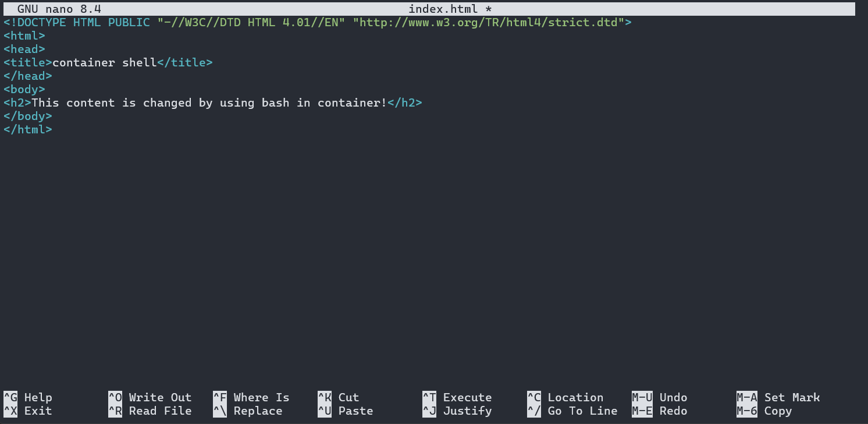Select the ^/ Go To Line shortcut
The width and height of the screenshot is (868, 424).
(x=572, y=411)
